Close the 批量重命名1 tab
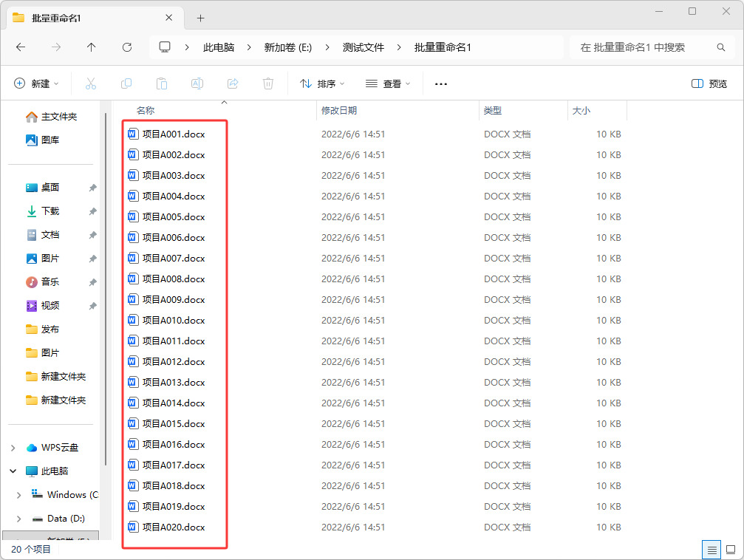 click(169, 18)
